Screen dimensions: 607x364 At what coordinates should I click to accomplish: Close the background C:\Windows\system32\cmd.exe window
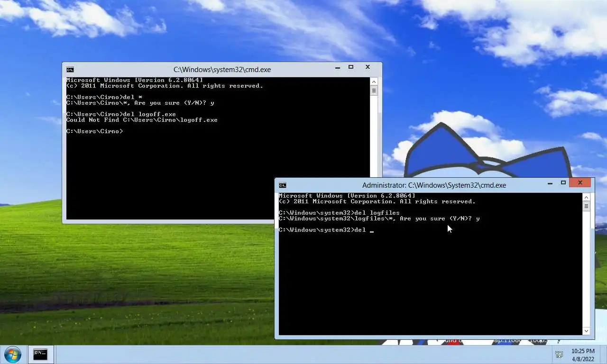point(368,67)
